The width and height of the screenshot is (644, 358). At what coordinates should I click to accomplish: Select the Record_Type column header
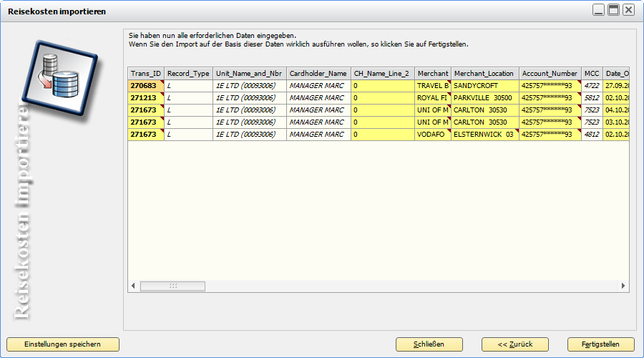coord(188,74)
